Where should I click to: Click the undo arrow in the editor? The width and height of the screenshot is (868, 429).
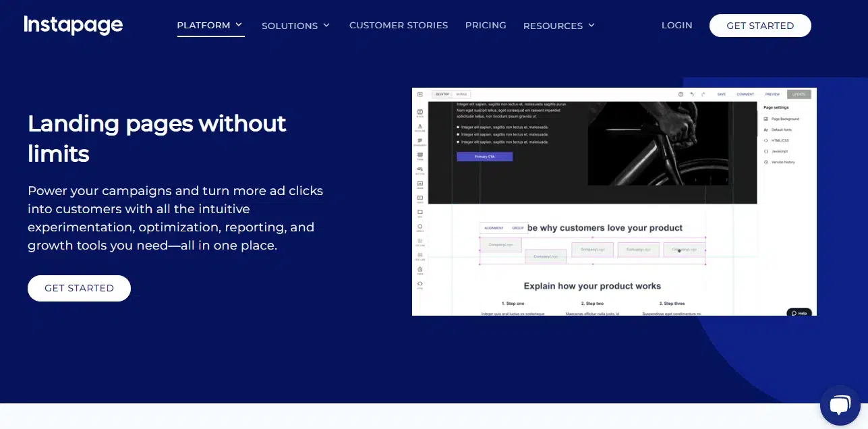[x=692, y=94]
